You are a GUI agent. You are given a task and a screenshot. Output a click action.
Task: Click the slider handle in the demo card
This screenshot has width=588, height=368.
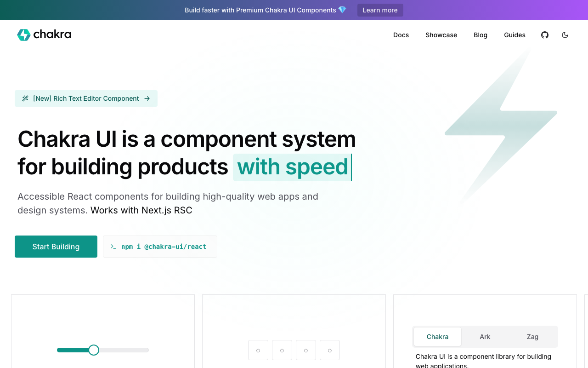coord(94,350)
